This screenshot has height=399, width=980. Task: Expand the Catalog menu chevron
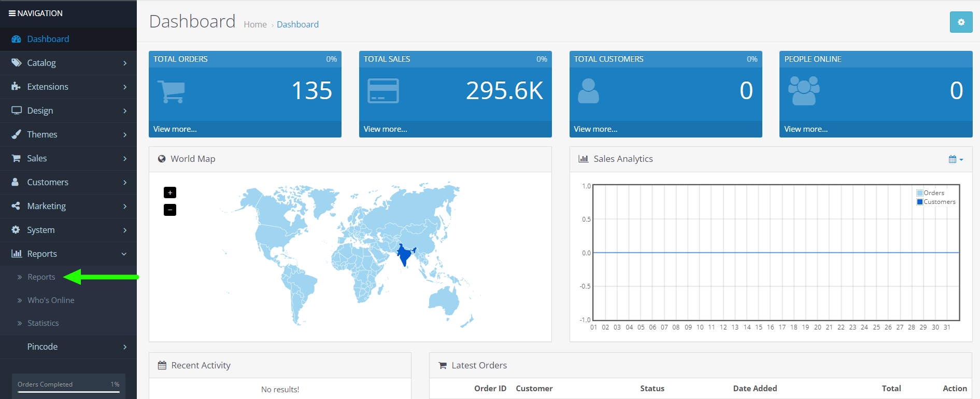click(125, 63)
